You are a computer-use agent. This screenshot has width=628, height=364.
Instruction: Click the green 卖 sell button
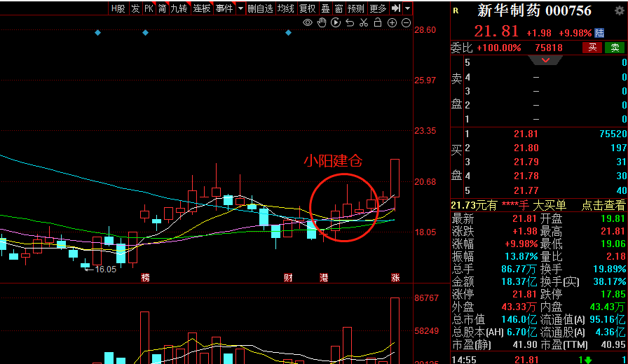click(x=615, y=48)
